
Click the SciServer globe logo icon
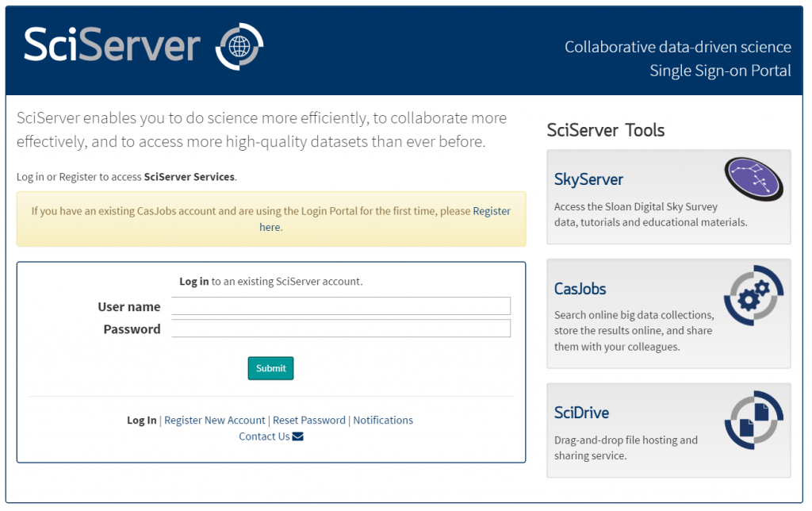(238, 48)
